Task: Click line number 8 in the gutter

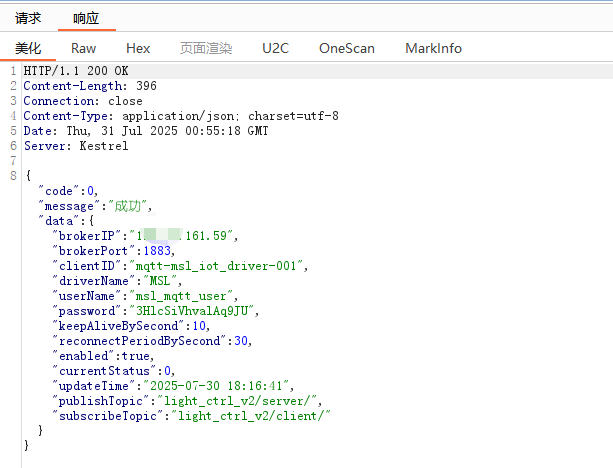Action: 13,176
